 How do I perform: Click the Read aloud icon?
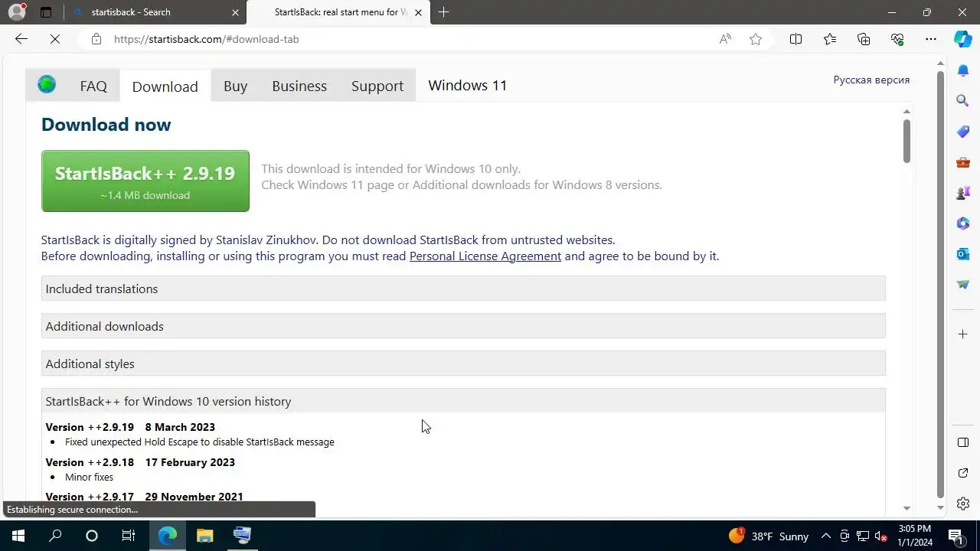[725, 39]
